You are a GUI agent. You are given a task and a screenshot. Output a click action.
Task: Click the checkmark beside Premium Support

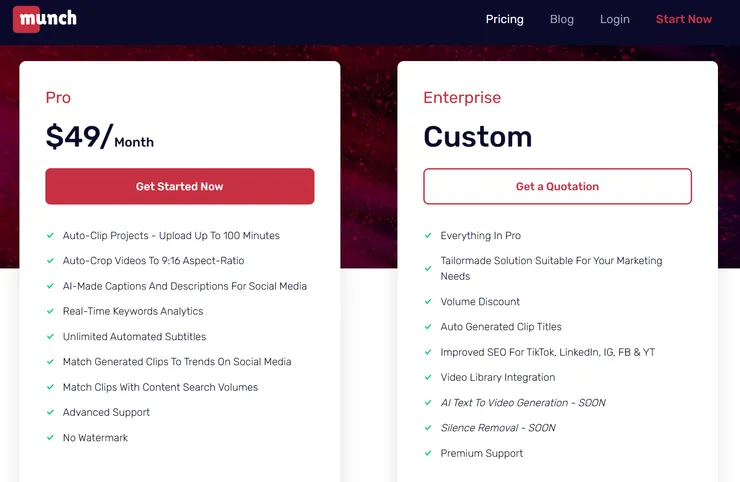point(428,453)
